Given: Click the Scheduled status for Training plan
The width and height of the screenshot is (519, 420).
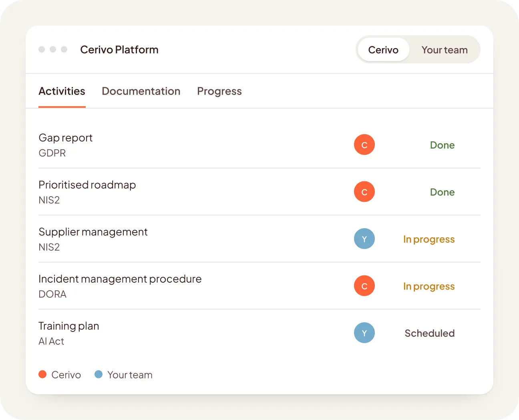Looking at the screenshot, I should tap(430, 333).
